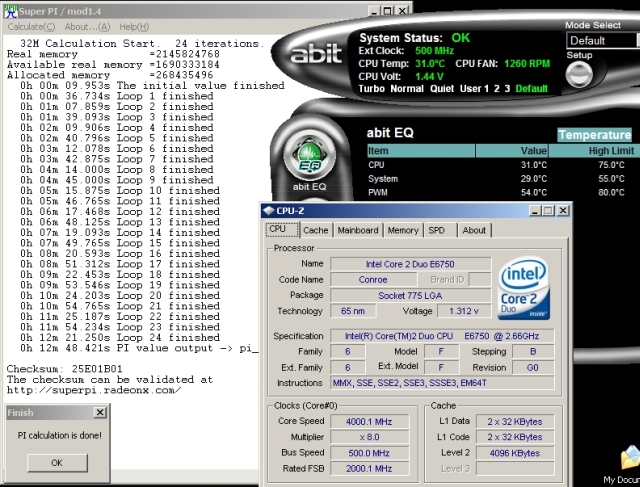This screenshot has height=487, width=640.
Task: Select user profile 2
Action: [x=497, y=89]
